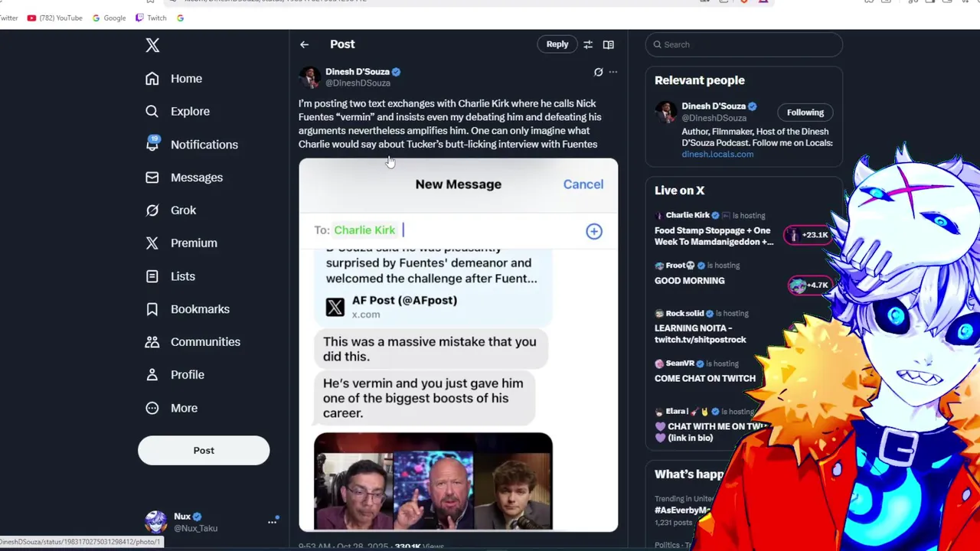Click the white Post button
The width and height of the screenshot is (980, 551).
click(x=204, y=451)
